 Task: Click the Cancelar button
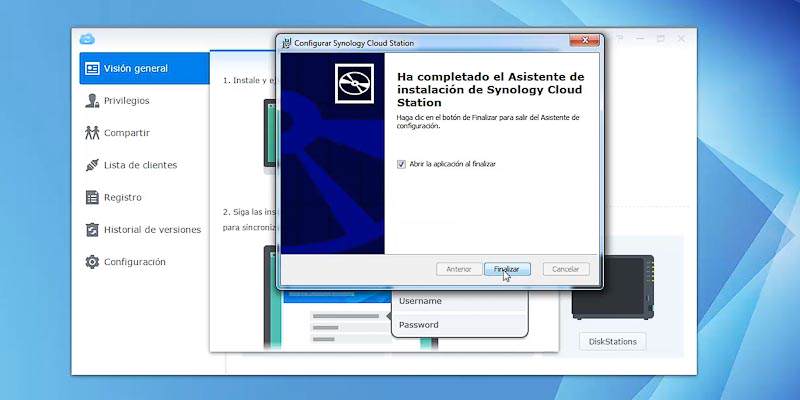click(x=566, y=269)
